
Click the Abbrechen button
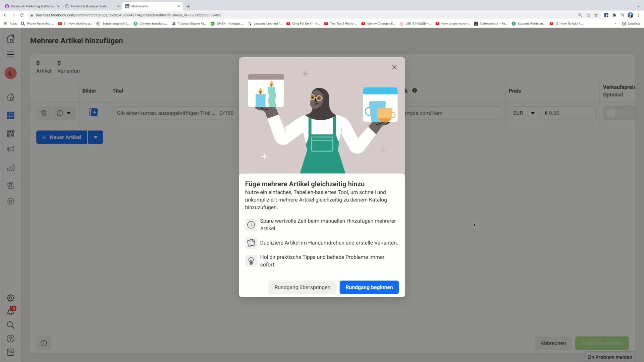click(553, 343)
